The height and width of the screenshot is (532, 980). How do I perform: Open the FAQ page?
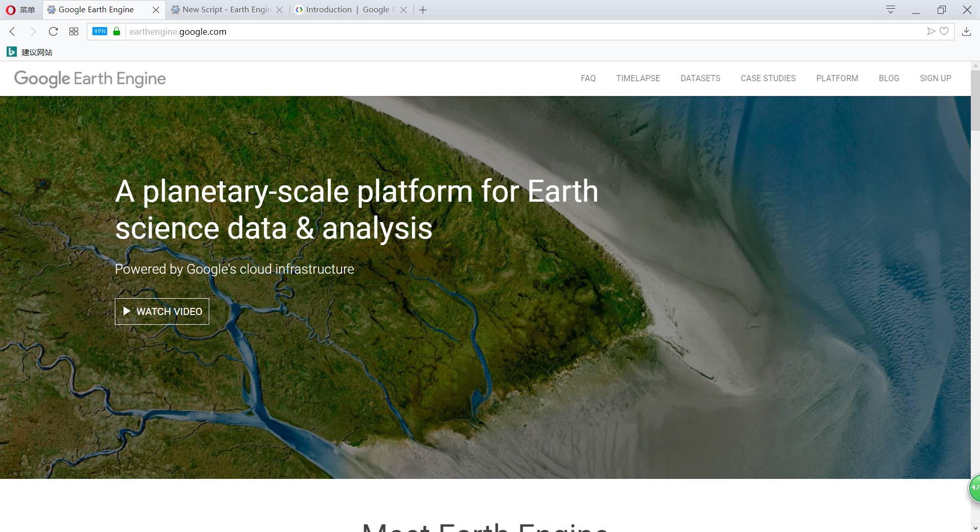[588, 79]
